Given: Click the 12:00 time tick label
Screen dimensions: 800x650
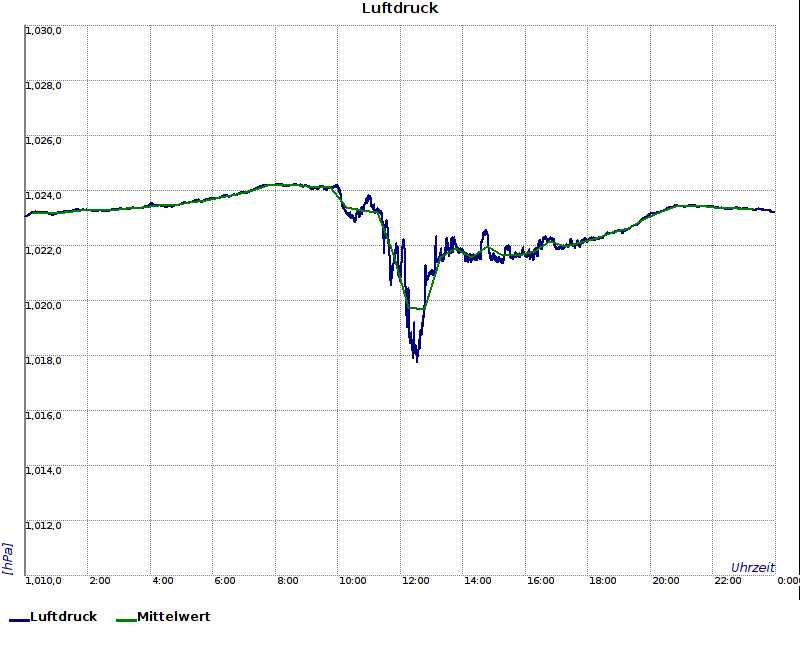Looking at the screenshot, I should click(x=415, y=581).
